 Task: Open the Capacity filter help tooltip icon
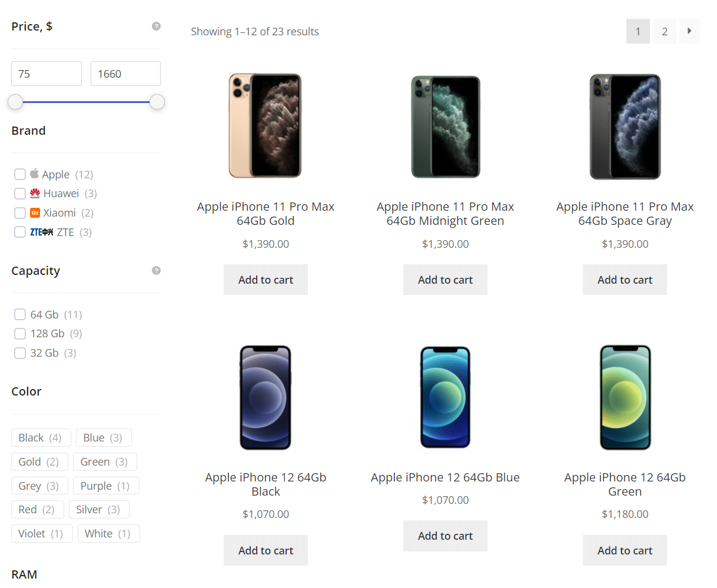pyautogui.click(x=156, y=270)
